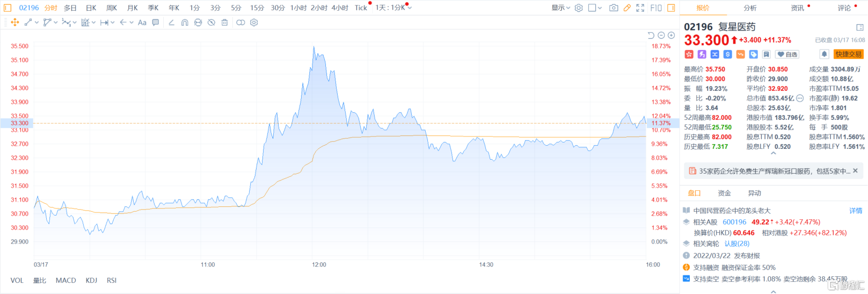This screenshot has width=868, height=294.
Task: Open the chart layout square dropdown
Action: click(x=595, y=8)
